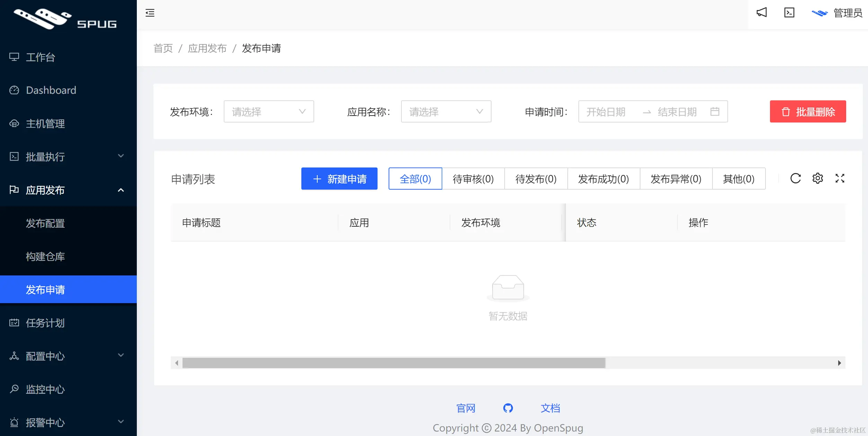Click the red 批量删除 button
868x436 pixels.
[807, 112]
